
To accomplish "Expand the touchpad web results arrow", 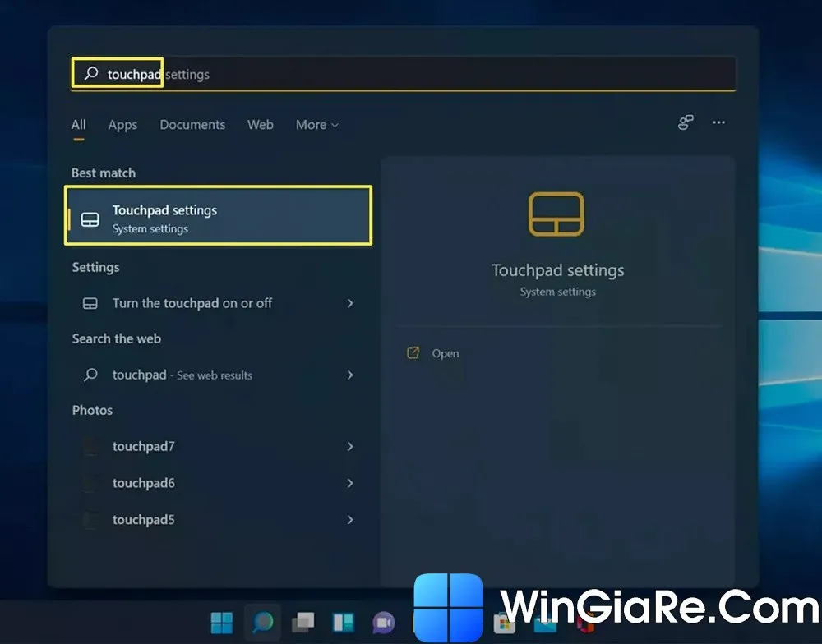I will pos(350,375).
